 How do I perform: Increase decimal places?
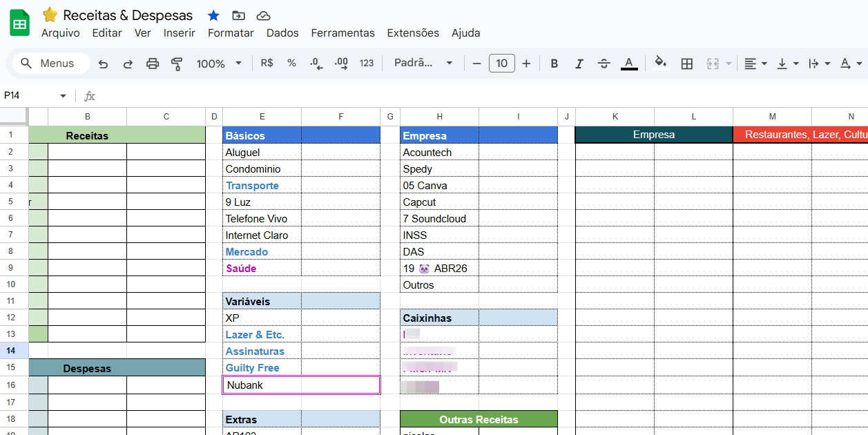tap(341, 63)
